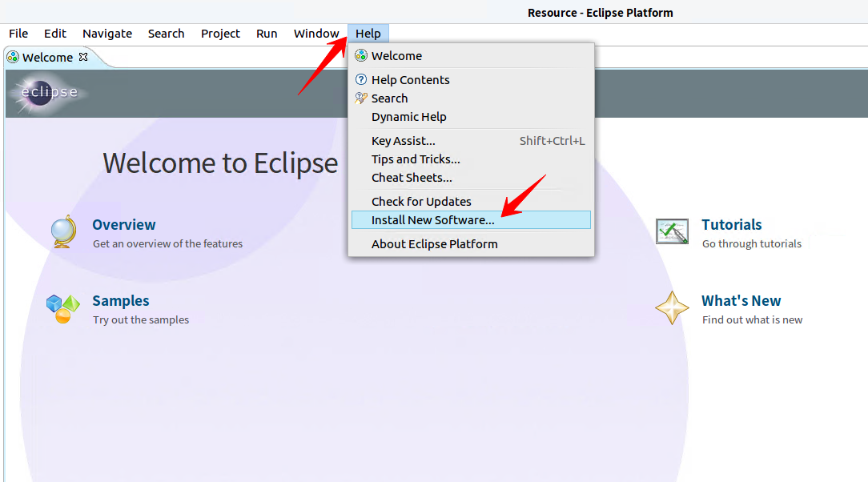This screenshot has width=868, height=482.
Task: Choose Search in the Help dropdown
Action: click(x=471, y=98)
